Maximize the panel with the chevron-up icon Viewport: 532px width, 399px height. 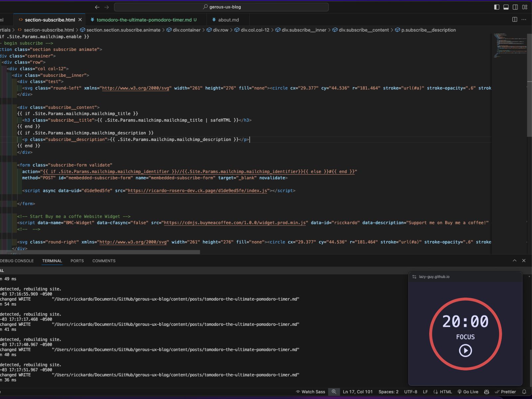(x=514, y=261)
